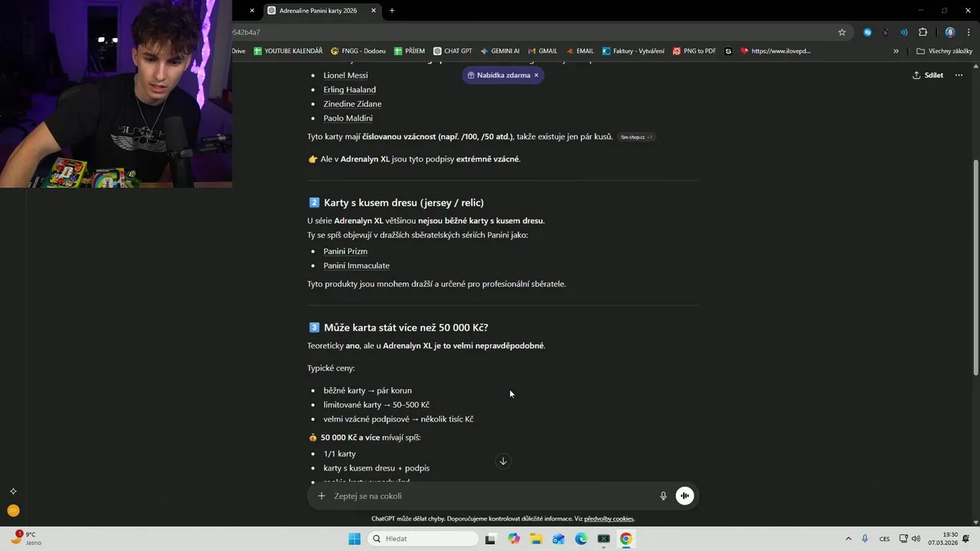Open the volume control in system tray
This screenshot has height=551, width=980.
click(x=916, y=539)
